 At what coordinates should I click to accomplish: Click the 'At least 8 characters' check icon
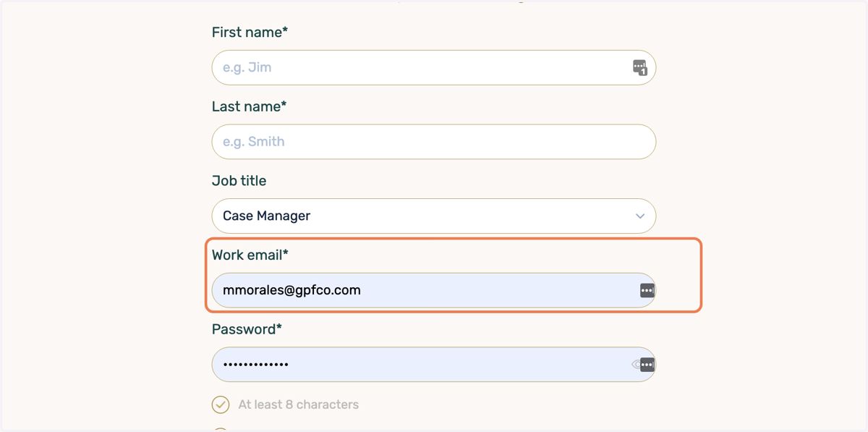pos(221,405)
